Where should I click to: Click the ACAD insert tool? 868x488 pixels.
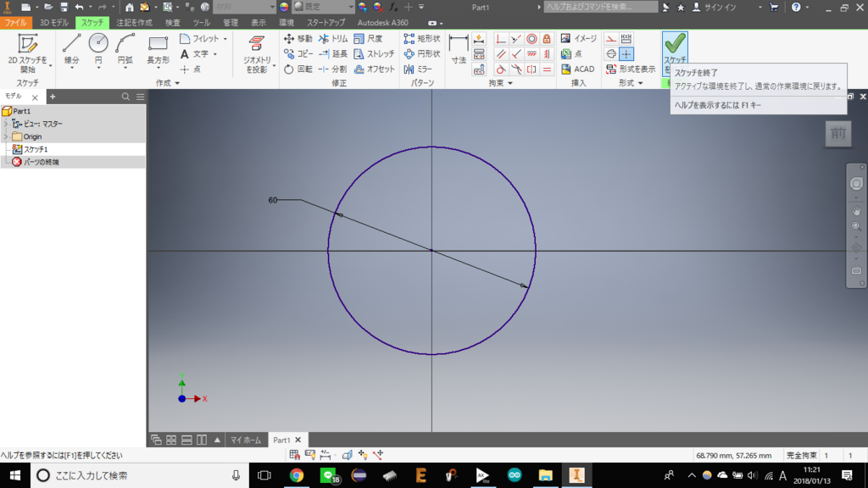[577, 69]
